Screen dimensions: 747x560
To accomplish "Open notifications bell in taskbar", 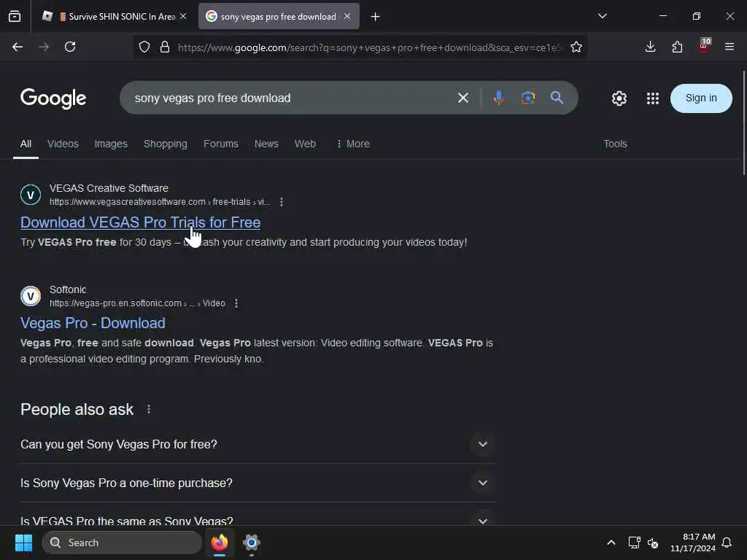I will click(727, 542).
